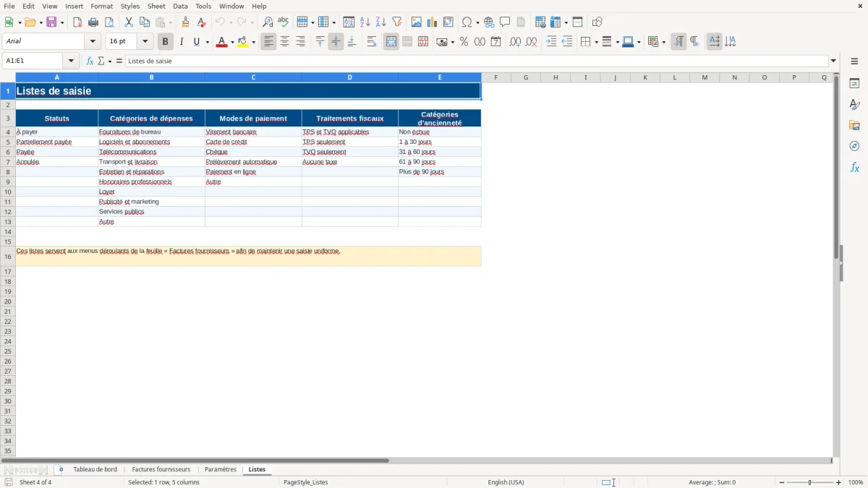Open the Background Color dropdown arrow

tap(253, 42)
